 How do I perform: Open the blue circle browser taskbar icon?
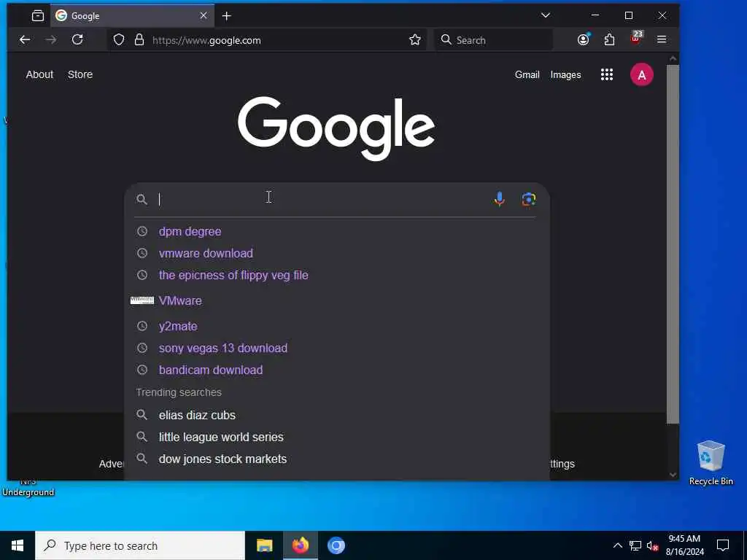point(336,545)
